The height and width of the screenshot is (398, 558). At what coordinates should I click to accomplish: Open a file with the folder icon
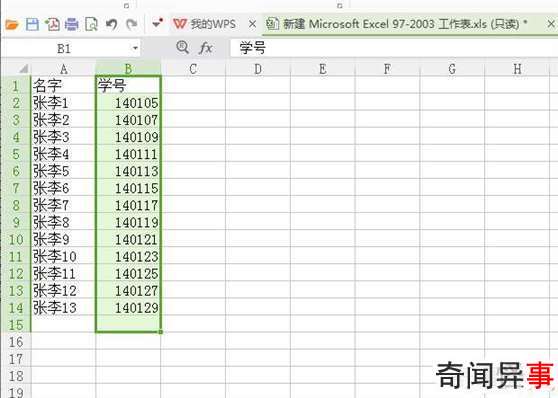(12, 25)
